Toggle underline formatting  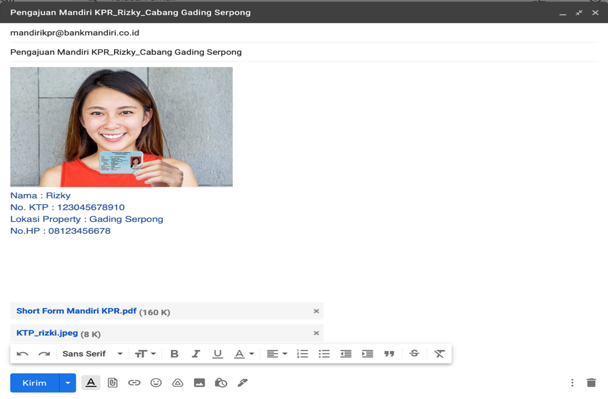(218, 354)
